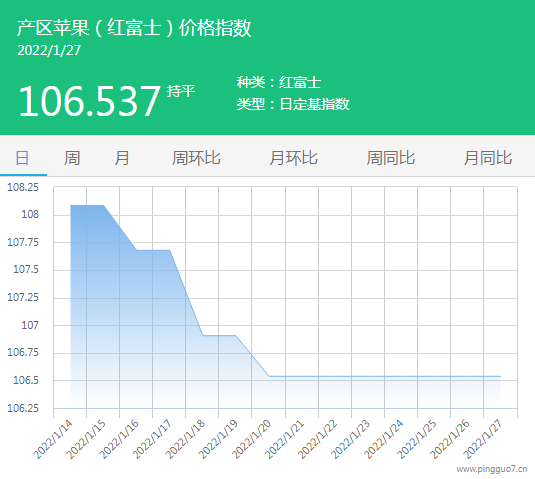
Task: Click the www.pingguo7.cn watermark link
Action: coord(492,469)
